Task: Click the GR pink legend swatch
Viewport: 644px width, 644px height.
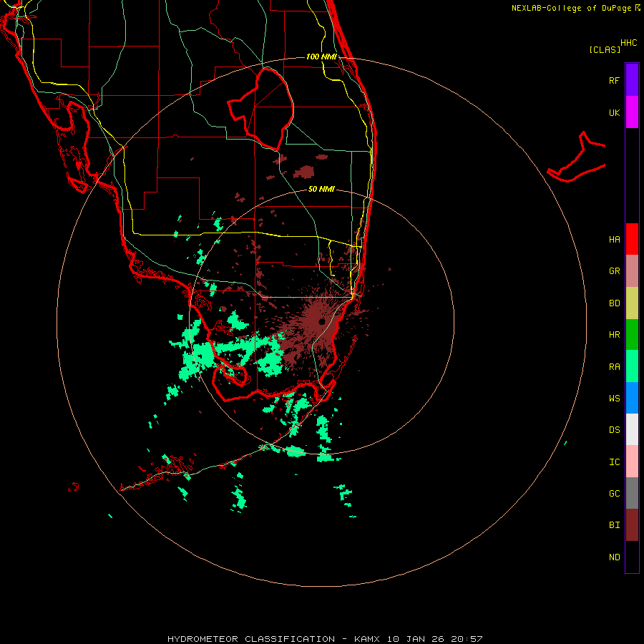Action: (632, 271)
